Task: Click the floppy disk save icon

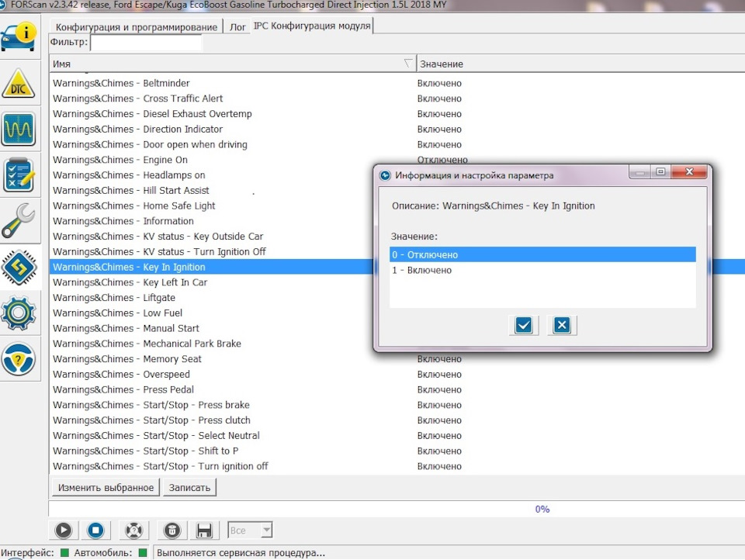Action: pos(204,530)
